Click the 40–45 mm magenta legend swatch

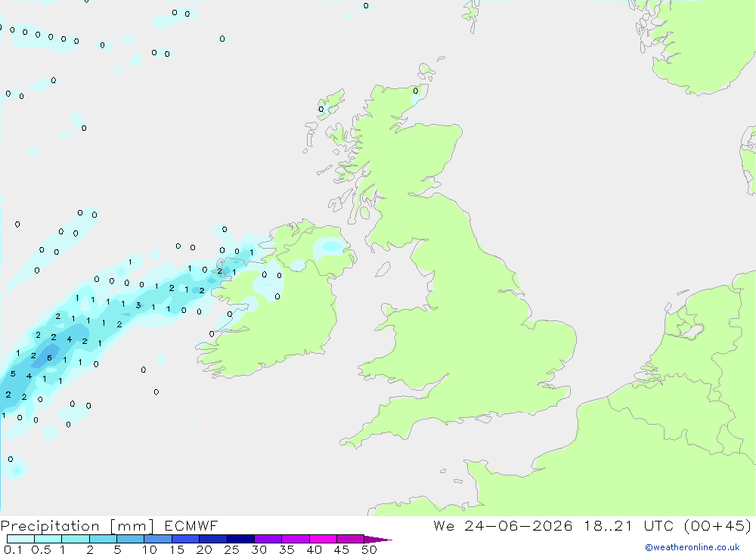[x=323, y=539]
